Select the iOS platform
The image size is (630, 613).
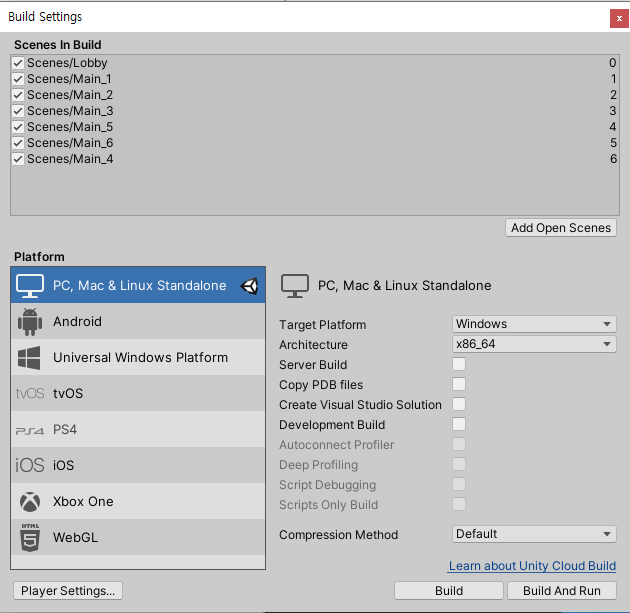tap(138, 465)
